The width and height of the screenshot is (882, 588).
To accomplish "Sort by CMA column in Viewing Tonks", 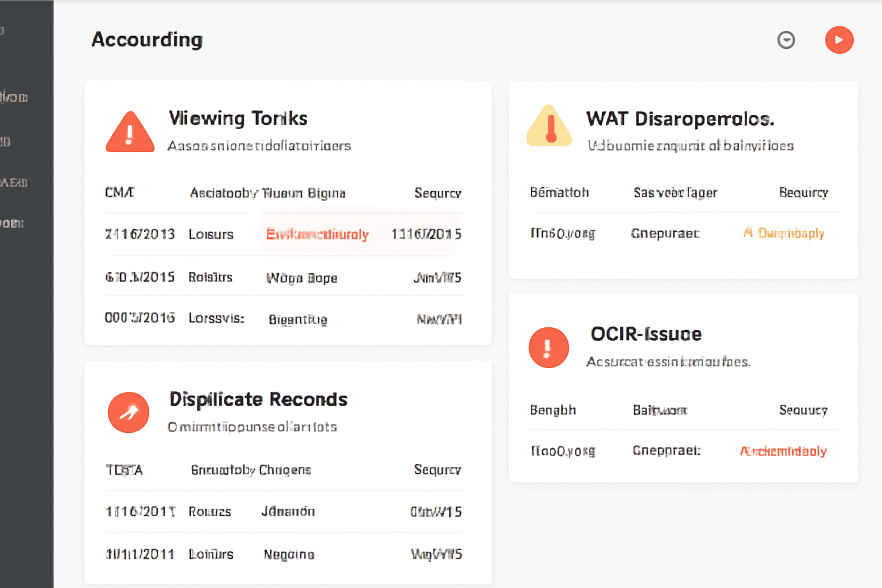I will (119, 192).
